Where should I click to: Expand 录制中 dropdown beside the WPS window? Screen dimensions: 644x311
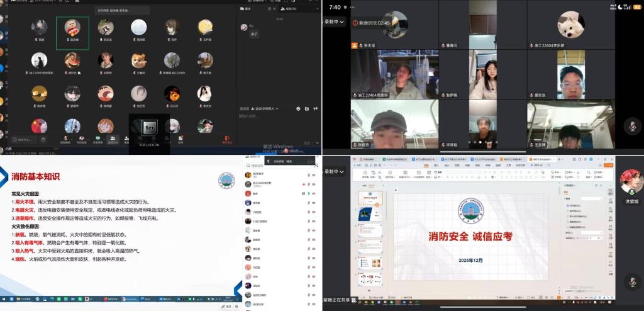(x=336, y=171)
